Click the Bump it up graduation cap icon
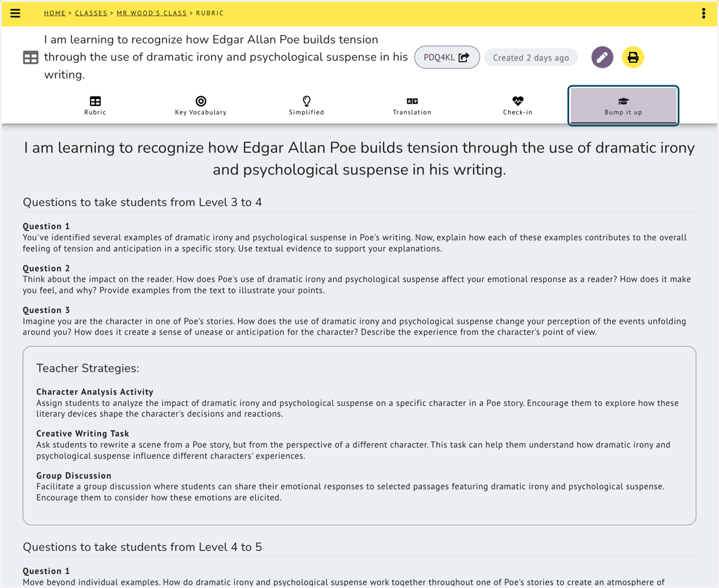This screenshot has width=719, height=588. pyautogui.click(x=623, y=101)
